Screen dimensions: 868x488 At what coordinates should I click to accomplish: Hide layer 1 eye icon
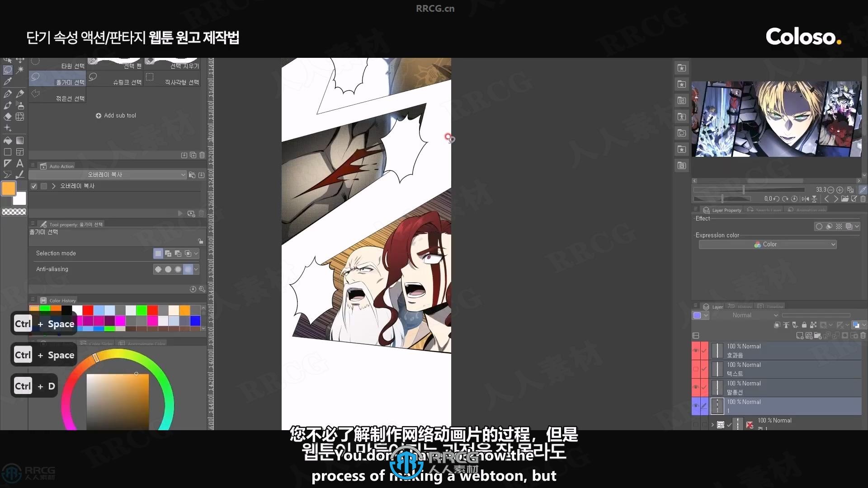pos(696,406)
